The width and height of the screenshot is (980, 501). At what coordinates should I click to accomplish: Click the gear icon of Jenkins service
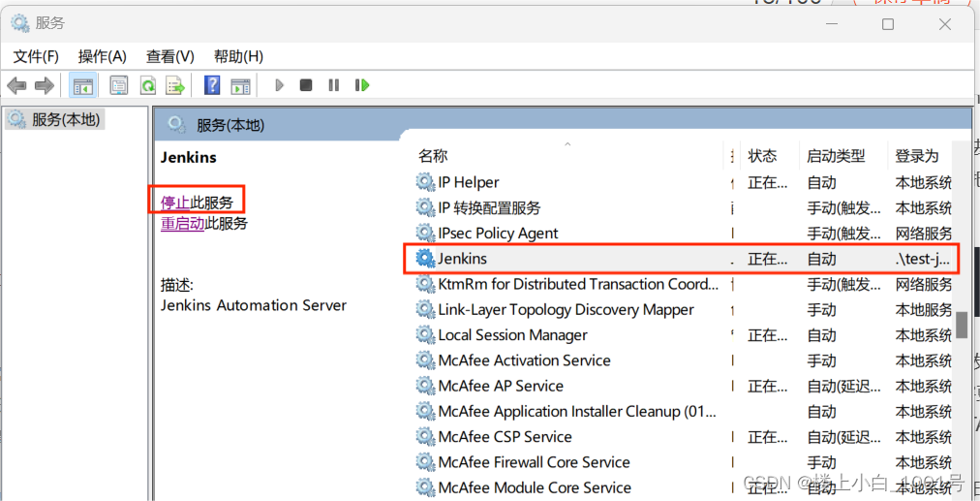tap(425, 259)
